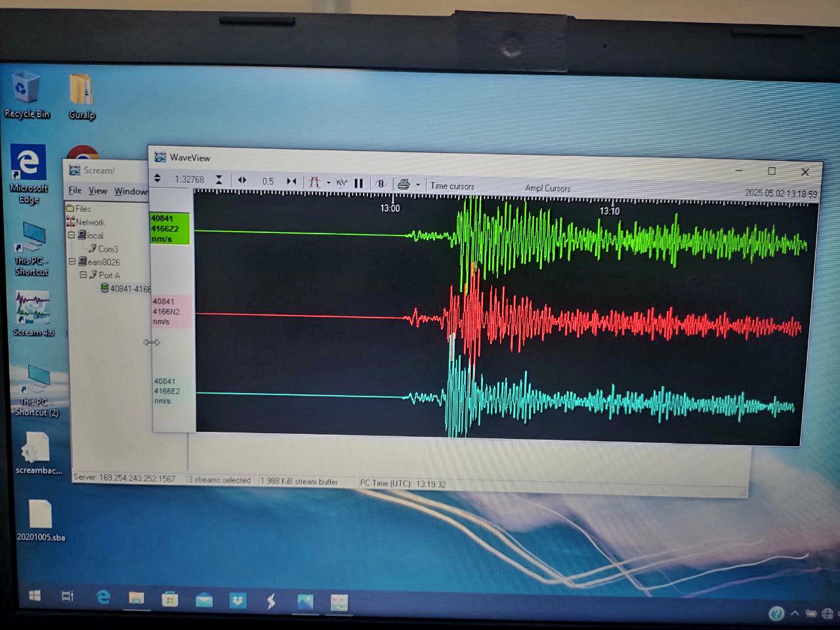
Task: Click the Ampl Cursors button
Action: click(x=548, y=188)
